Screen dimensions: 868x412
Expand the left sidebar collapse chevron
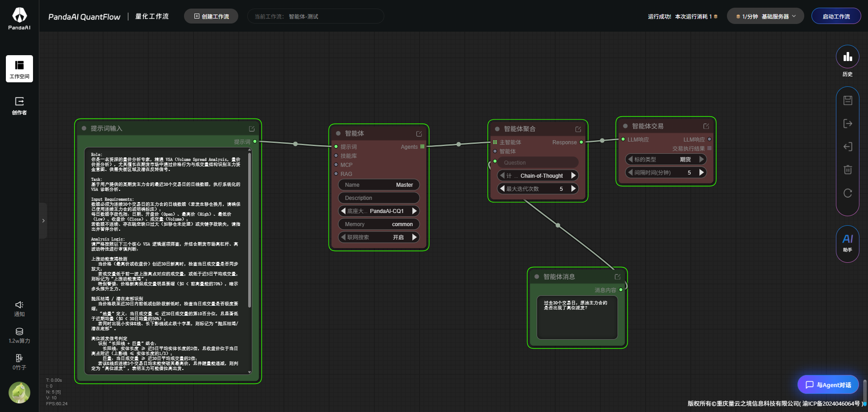[43, 221]
